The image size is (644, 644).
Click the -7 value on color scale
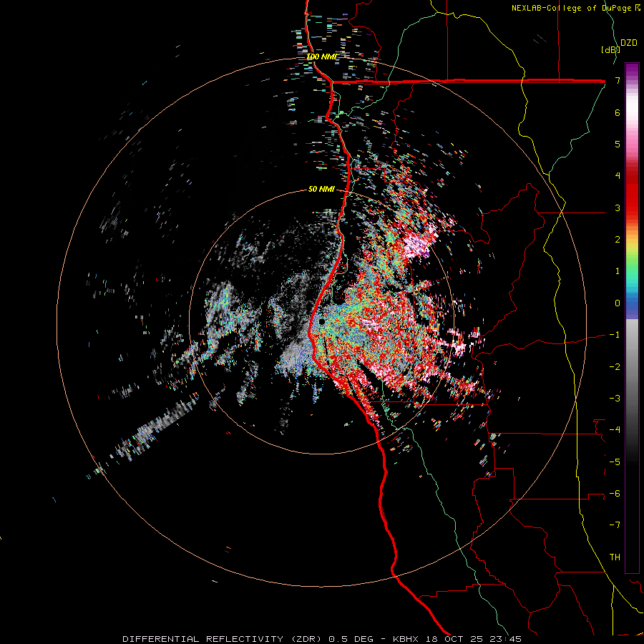coord(615,525)
